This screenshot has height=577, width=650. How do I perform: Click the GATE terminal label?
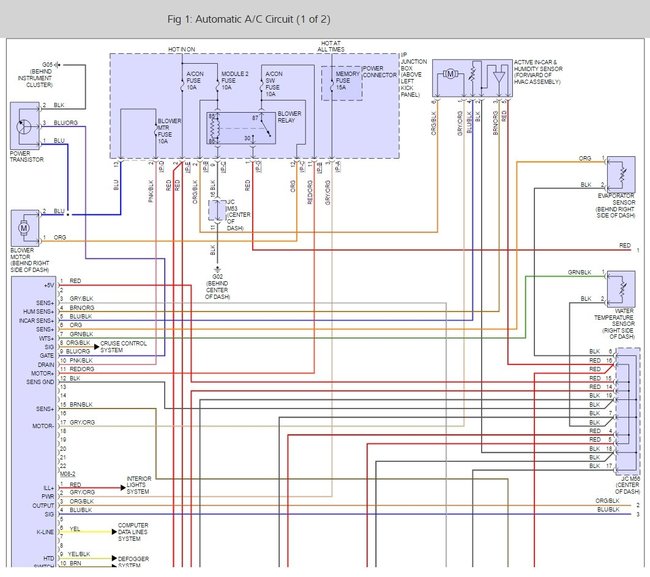click(x=47, y=356)
